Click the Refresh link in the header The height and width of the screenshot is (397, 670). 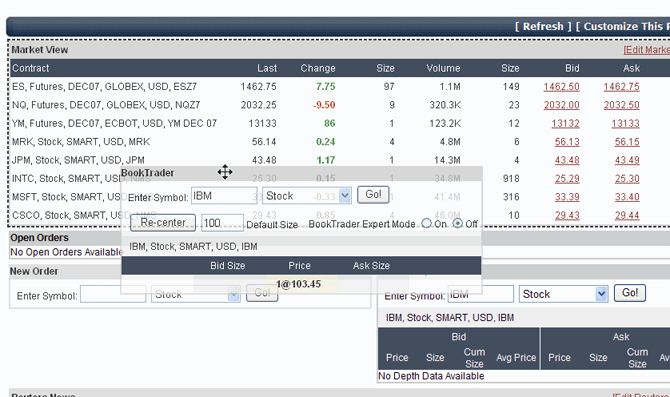[543, 26]
